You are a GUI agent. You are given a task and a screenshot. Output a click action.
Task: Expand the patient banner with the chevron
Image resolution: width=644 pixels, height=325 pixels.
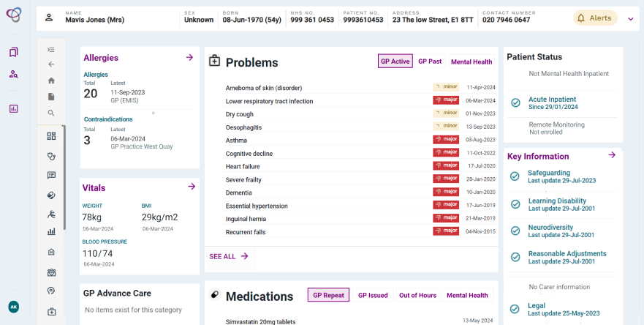(631, 18)
